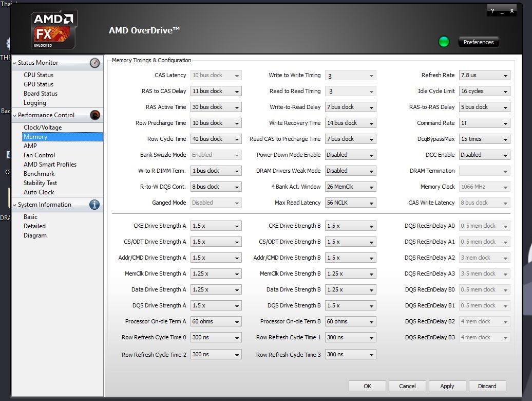Open DQS Drive Strength B dropdown
The image size is (532, 401).
tap(351, 305)
